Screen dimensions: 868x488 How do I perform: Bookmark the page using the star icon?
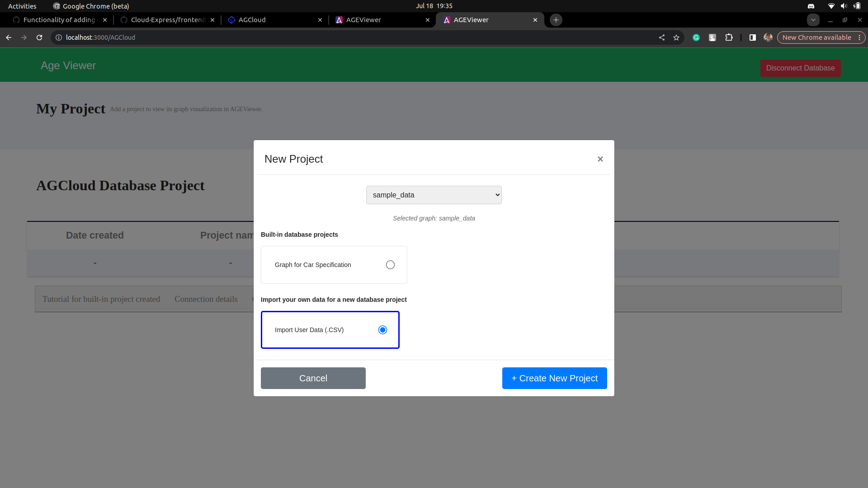click(677, 38)
